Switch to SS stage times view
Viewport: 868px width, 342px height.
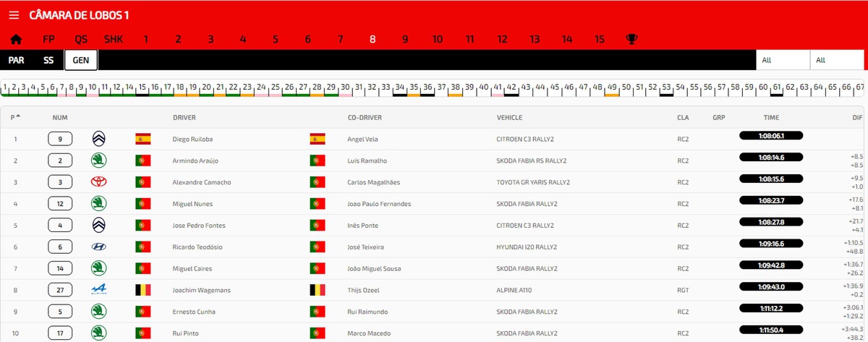coord(48,60)
